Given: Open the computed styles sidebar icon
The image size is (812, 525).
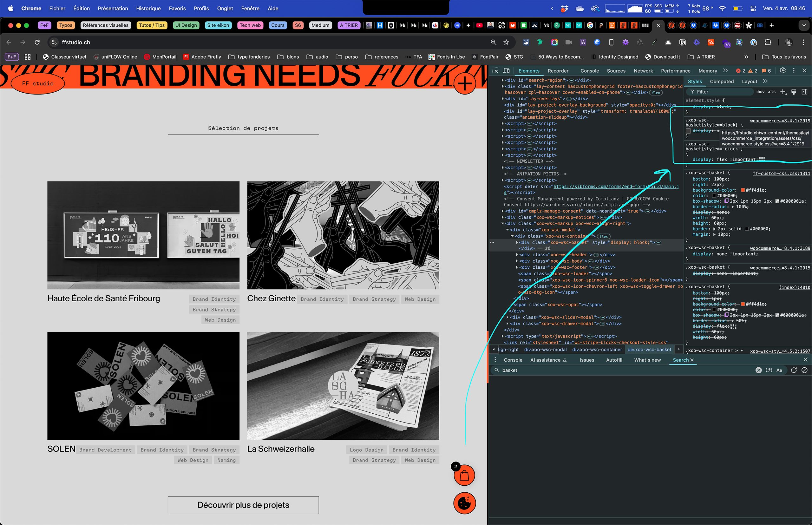Looking at the screenshot, I should 804,92.
